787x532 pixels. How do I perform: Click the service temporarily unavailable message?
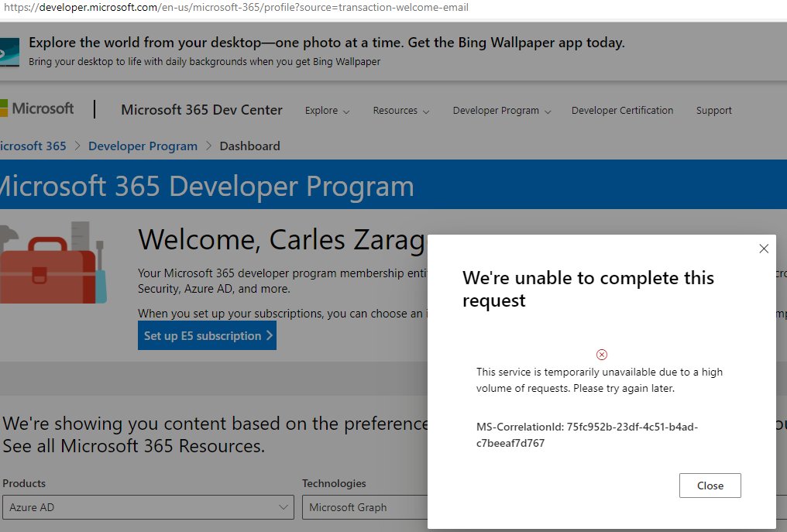[600, 380]
